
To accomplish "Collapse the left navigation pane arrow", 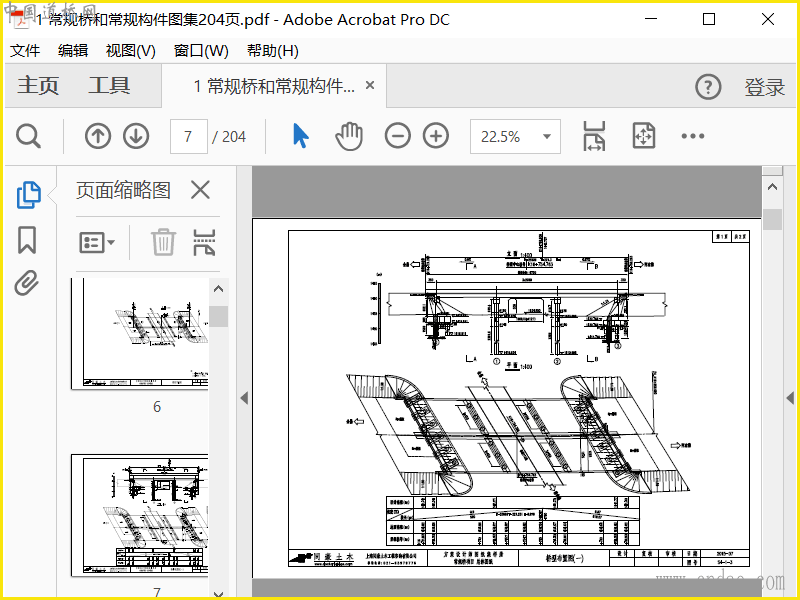I will pyautogui.click(x=244, y=398).
